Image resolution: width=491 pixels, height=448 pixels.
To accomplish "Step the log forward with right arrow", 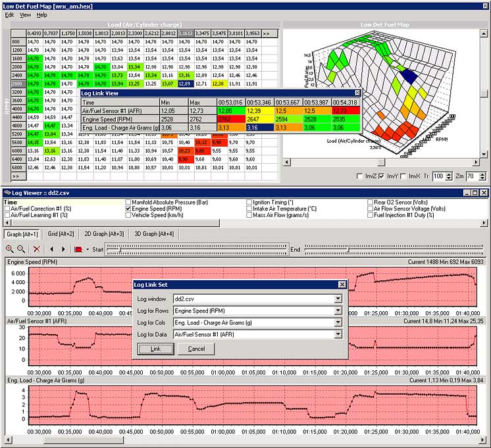I will [x=64, y=249].
